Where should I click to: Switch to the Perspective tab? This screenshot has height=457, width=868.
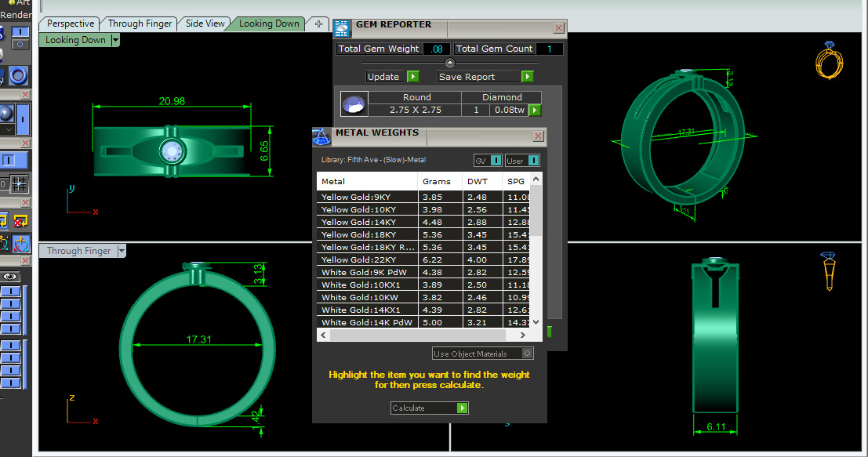click(71, 24)
